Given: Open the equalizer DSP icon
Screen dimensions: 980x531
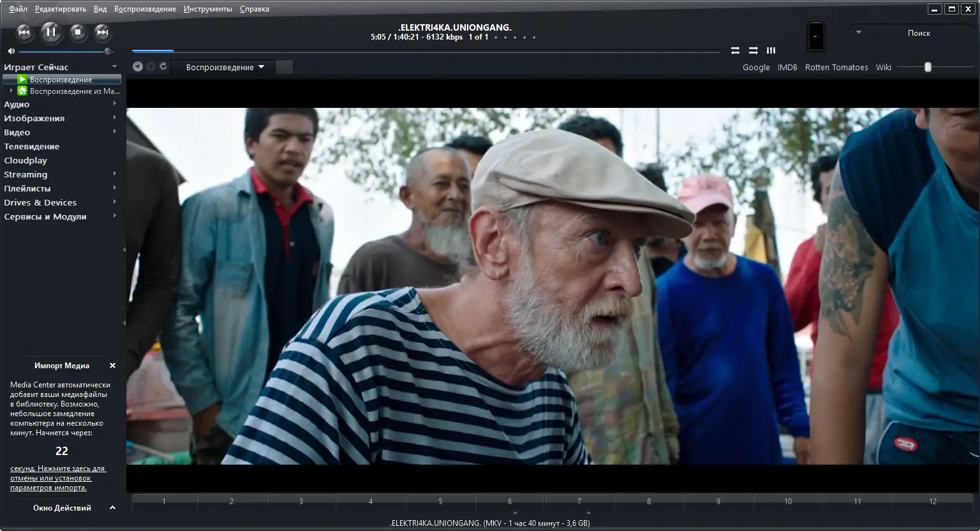Looking at the screenshot, I should [x=771, y=50].
